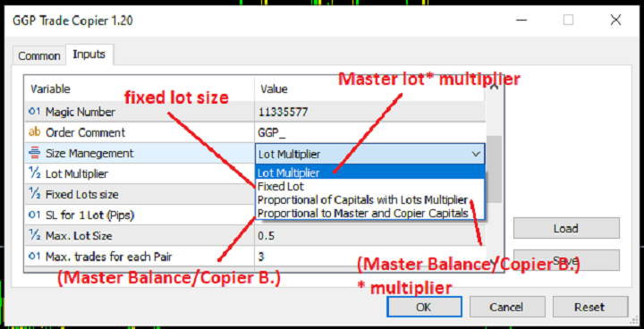Click the enum icon beside Size Manegement
This screenshot has height=329, width=644.
click(x=35, y=153)
